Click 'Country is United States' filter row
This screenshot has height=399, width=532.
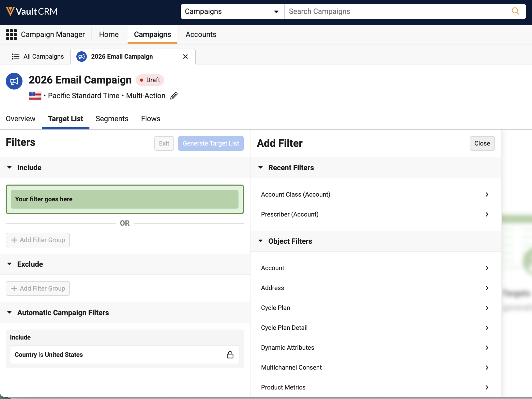pyautogui.click(x=125, y=355)
